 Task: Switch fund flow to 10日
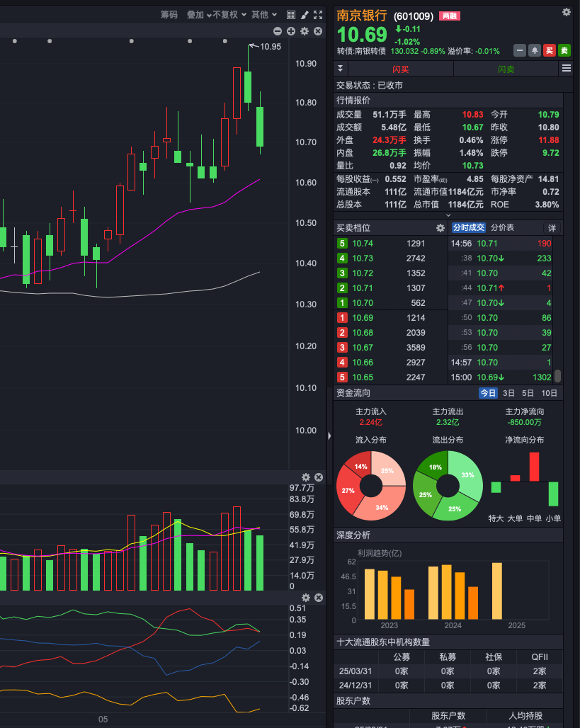point(549,393)
